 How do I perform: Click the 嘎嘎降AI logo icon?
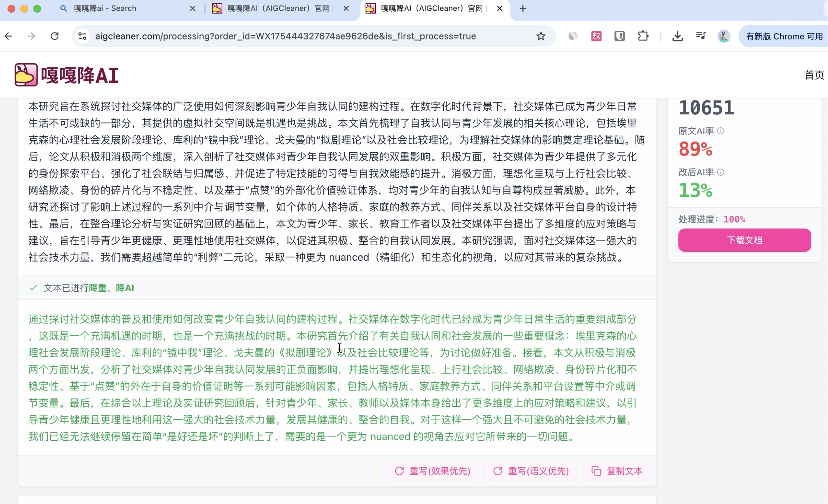pos(26,75)
